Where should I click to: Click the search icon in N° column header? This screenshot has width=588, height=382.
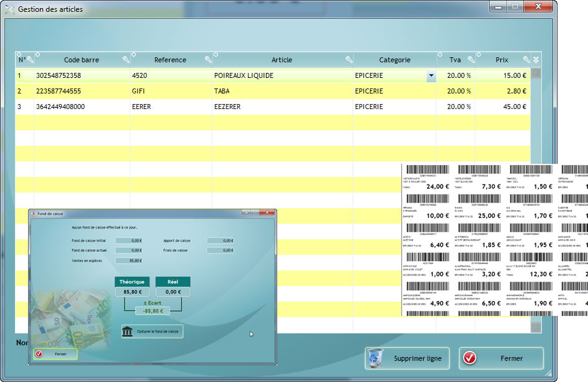[x=29, y=60]
